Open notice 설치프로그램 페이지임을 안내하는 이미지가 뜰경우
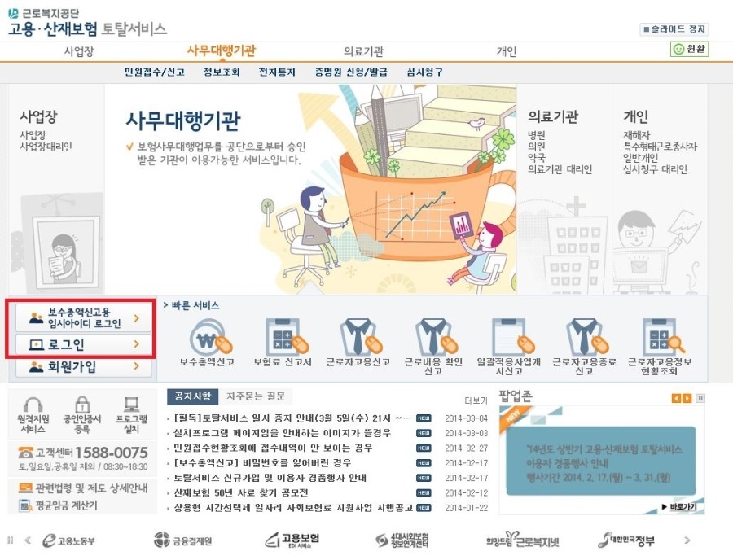Screen dimensions: 733x560 (x=283, y=433)
